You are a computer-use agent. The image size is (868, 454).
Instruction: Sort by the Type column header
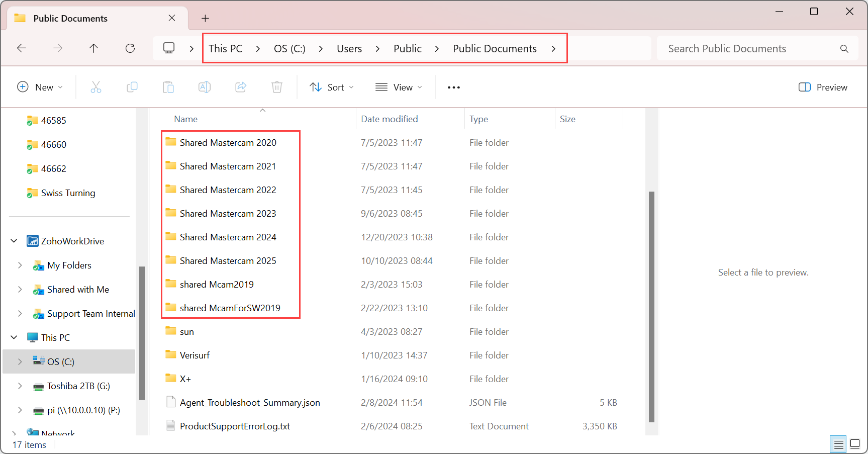(478, 119)
